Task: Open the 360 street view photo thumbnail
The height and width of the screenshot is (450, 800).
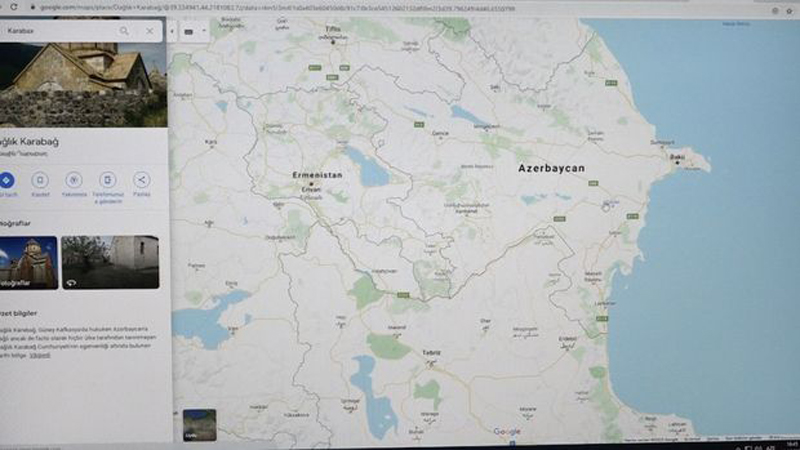Action: (109, 262)
